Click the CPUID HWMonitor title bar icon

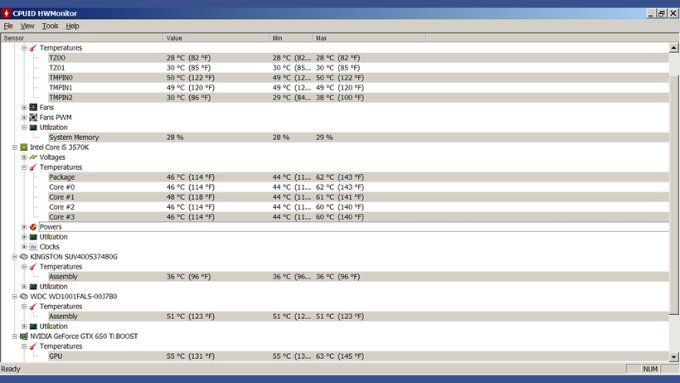coord(6,13)
